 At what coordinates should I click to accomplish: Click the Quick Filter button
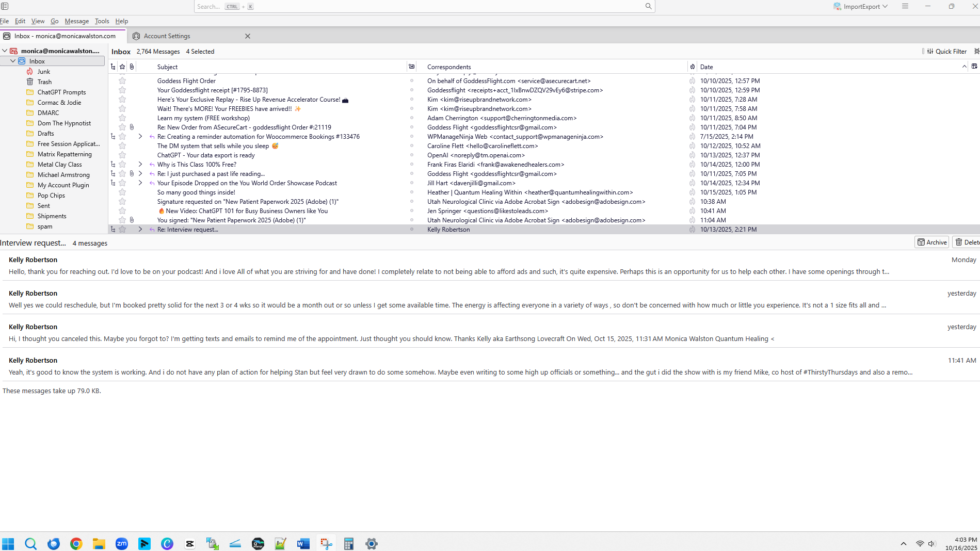947,51
